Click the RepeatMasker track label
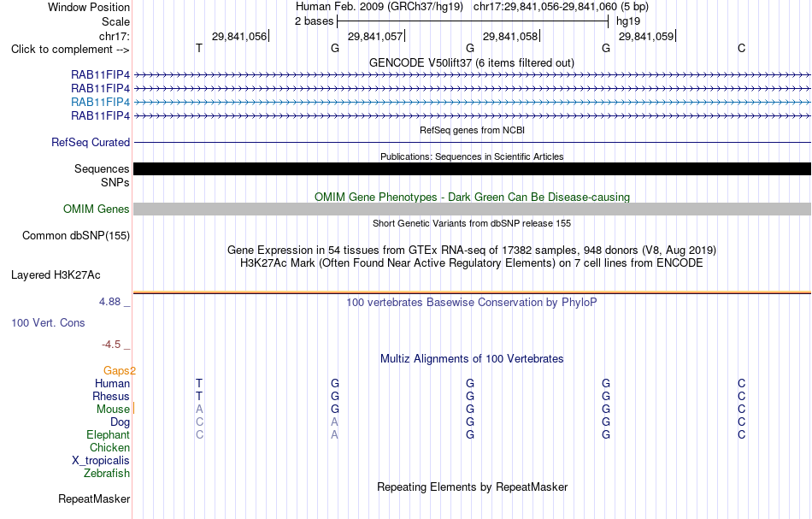The image size is (812, 519). [x=94, y=498]
